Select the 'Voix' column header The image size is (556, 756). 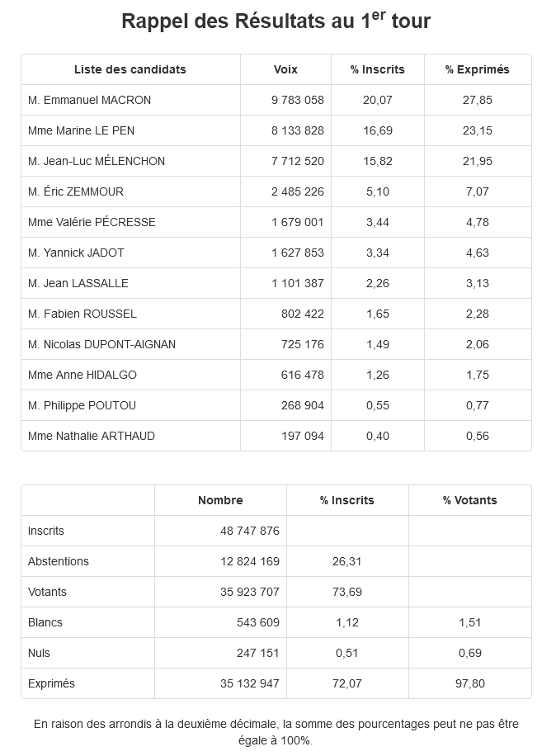pos(285,69)
